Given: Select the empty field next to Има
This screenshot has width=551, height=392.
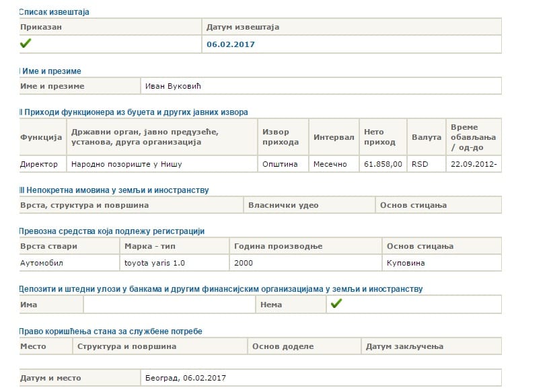Looking at the screenshot, I should (x=169, y=305).
